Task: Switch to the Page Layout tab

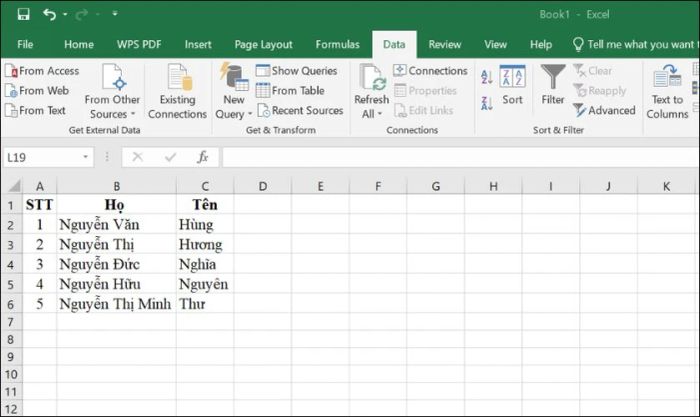Action: 263,44
